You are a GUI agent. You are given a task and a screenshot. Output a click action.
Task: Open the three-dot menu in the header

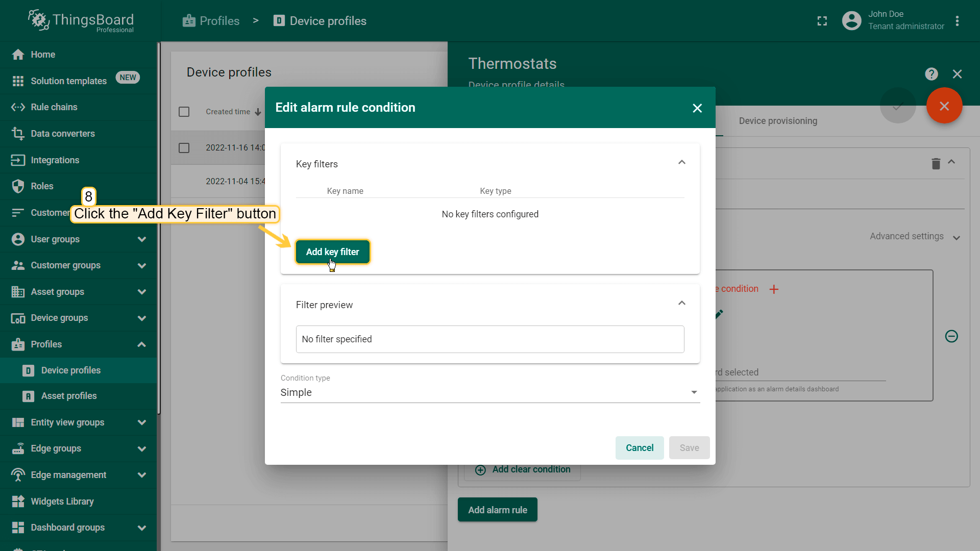pyautogui.click(x=957, y=21)
